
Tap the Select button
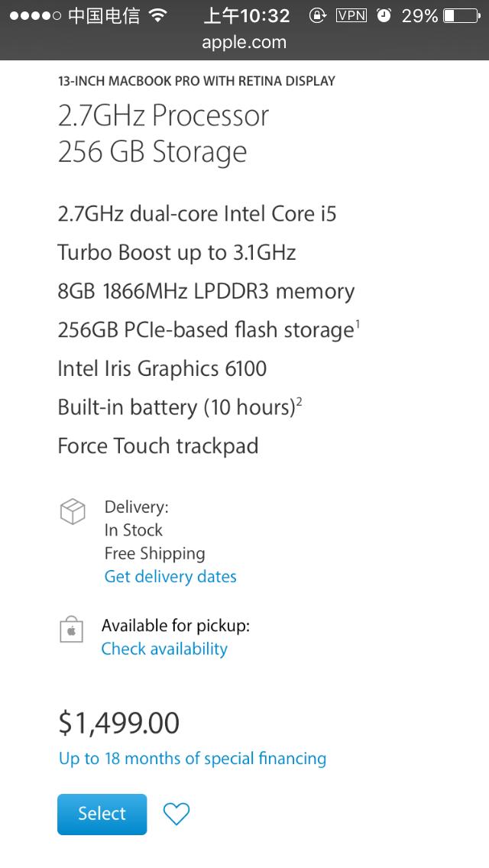tap(102, 814)
